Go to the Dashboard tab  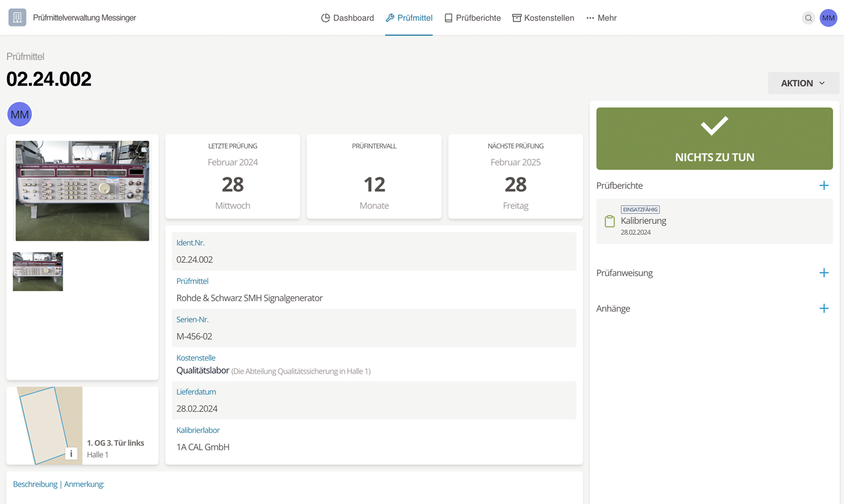coord(347,18)
